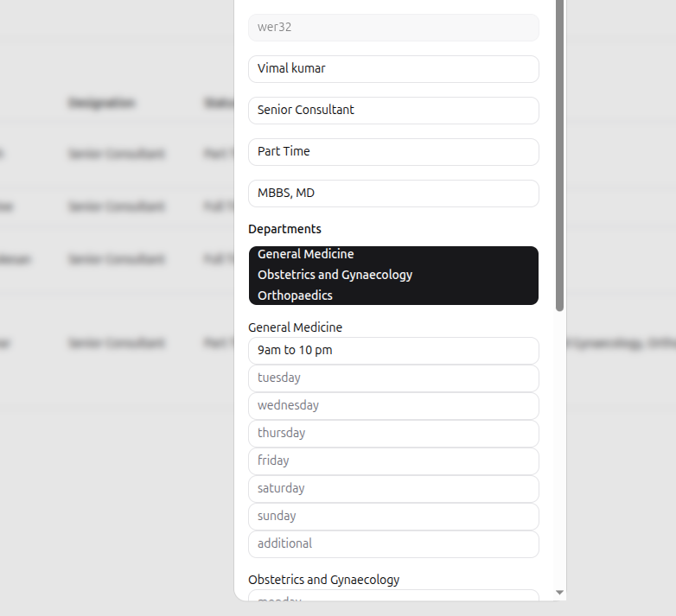
Task: Click the 9am to 10 pm field
Action: click(393, 351)
